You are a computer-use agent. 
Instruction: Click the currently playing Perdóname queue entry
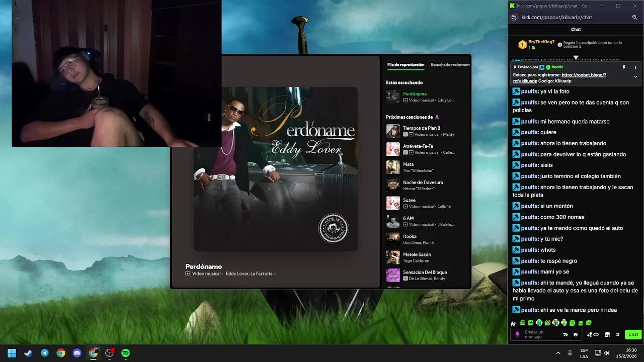[428, 97]
